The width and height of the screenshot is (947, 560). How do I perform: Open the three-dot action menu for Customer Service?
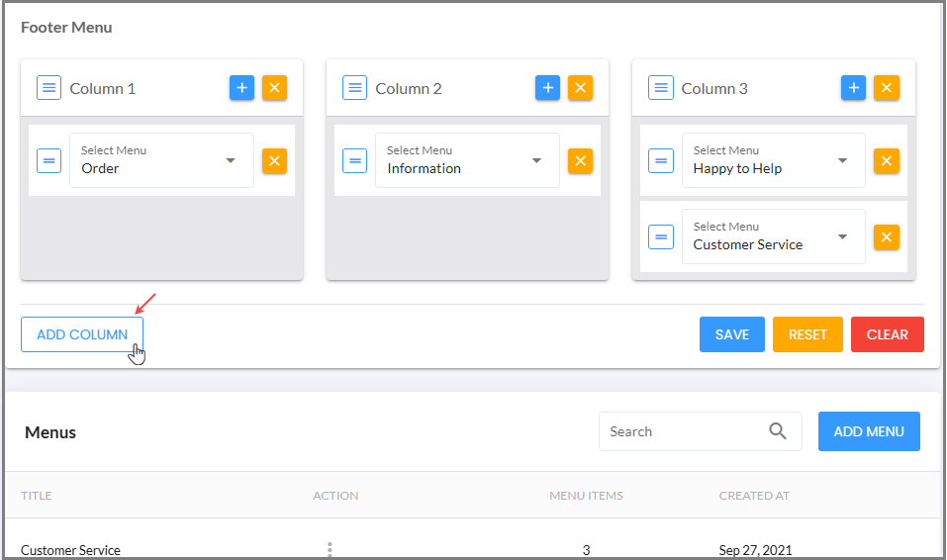pos(330,549)
